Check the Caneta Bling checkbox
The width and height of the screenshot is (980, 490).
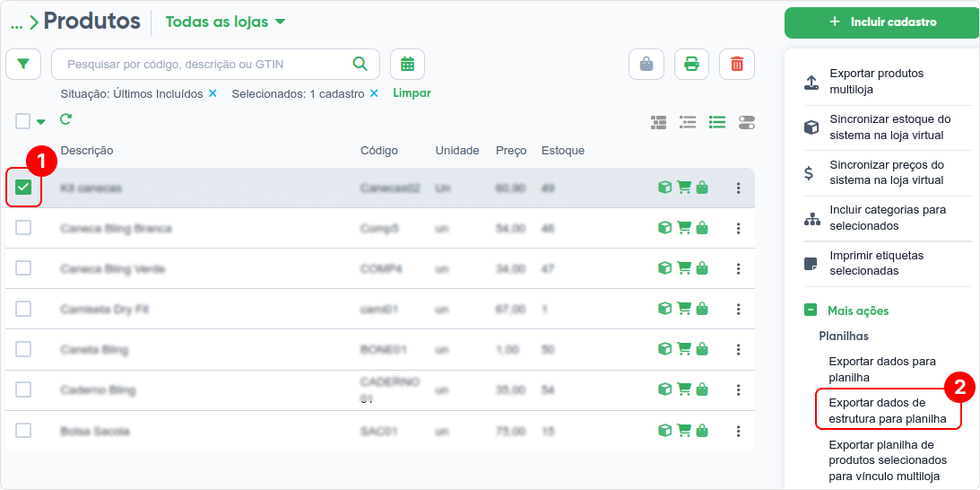23,349
